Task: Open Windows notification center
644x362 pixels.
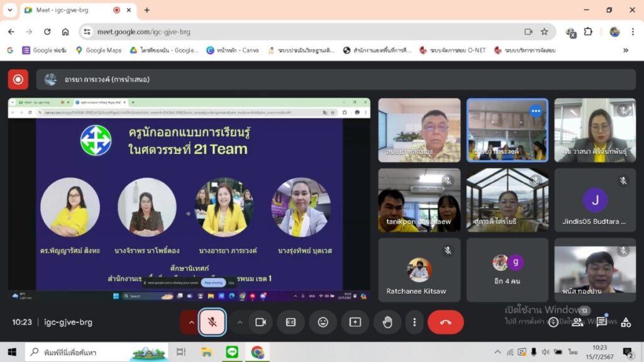Action: [x=628, y=352]
